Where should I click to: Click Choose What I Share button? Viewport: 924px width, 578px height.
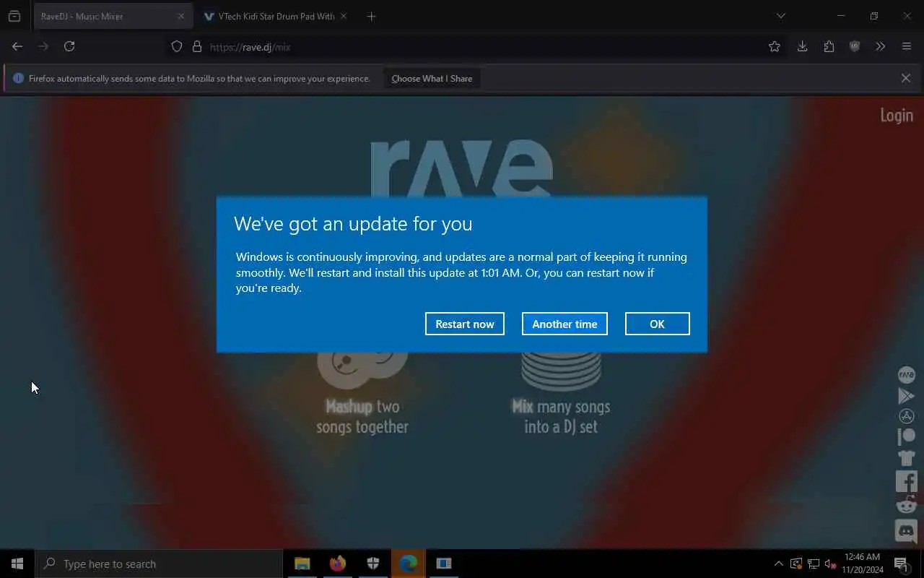click(x=432, y=78)
